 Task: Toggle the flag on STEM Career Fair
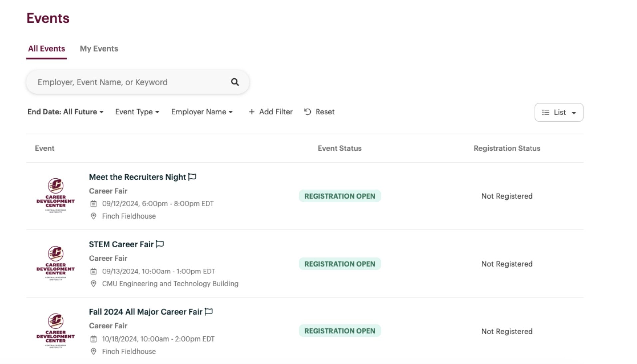pos(160,244)
